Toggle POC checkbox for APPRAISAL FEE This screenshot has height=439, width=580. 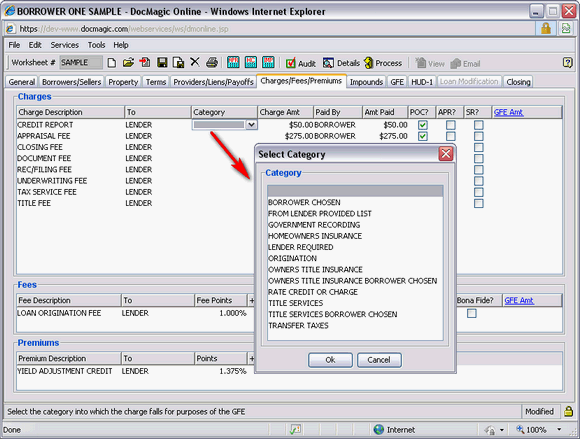click(422, 136)
